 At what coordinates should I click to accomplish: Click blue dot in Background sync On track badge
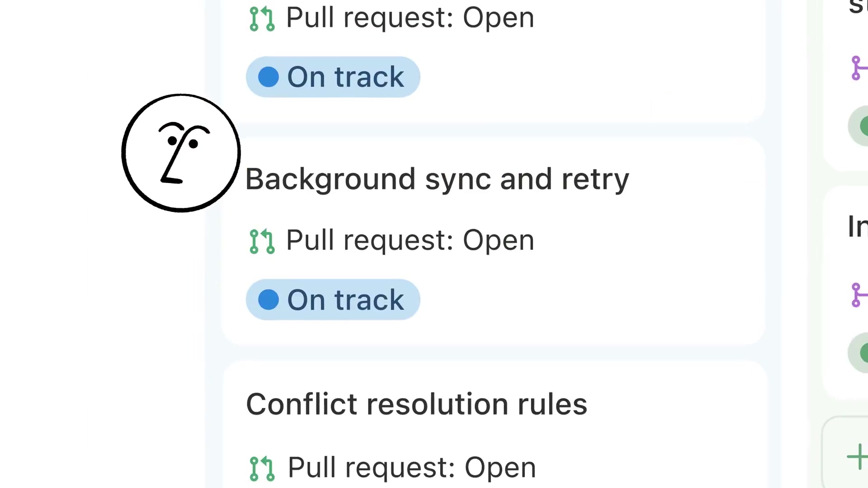pos(269,300)
